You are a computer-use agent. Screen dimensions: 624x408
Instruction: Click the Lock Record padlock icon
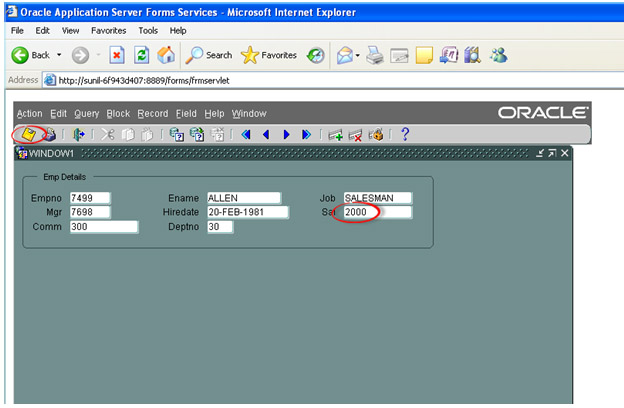[376, 135]
